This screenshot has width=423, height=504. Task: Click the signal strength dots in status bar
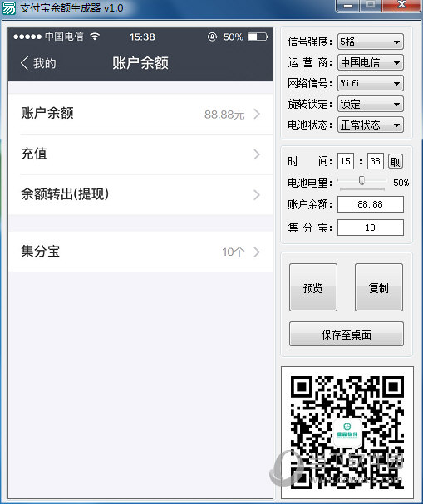click(x=27, y=37)
